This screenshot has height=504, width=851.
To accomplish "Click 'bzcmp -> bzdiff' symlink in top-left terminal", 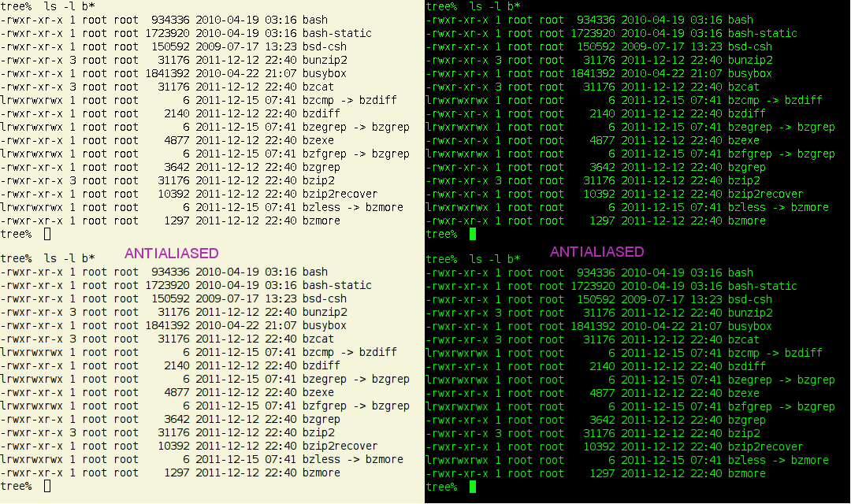I will pos(349,100).
